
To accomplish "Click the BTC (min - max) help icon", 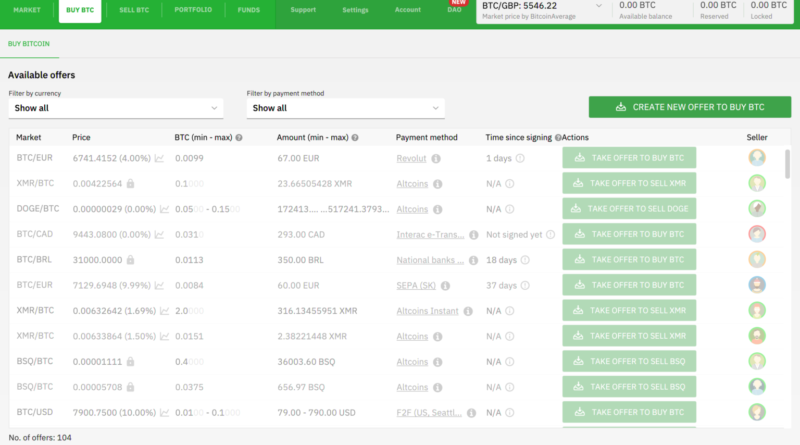I will click(x=239, y=138).
